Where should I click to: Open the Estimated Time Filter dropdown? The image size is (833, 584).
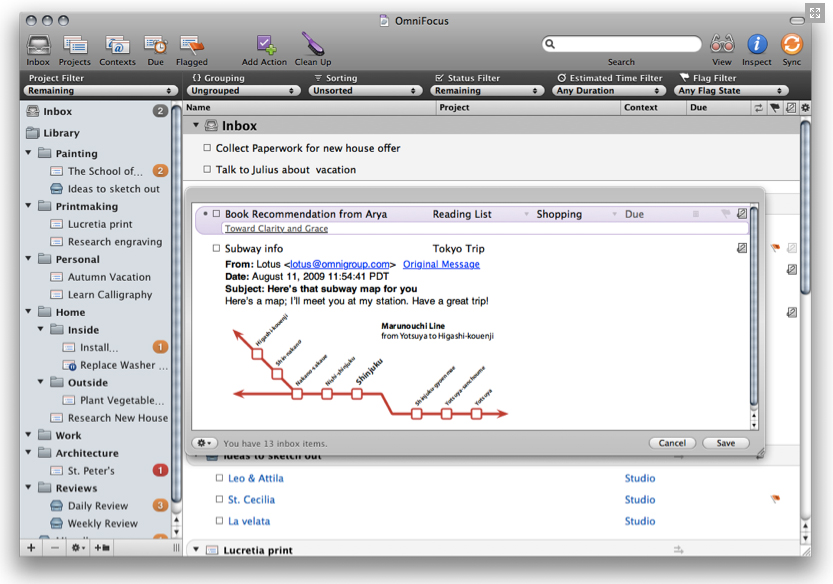point(609,91)
